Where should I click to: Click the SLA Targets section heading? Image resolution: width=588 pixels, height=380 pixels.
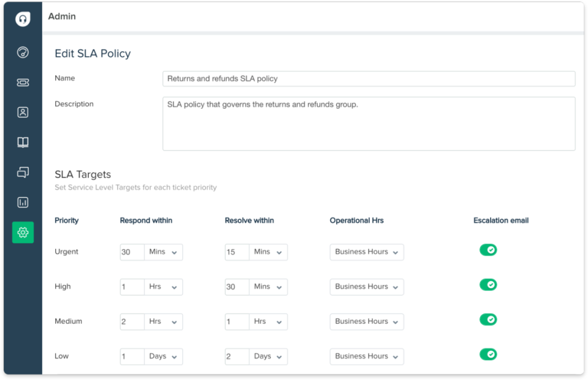[82, 174]
